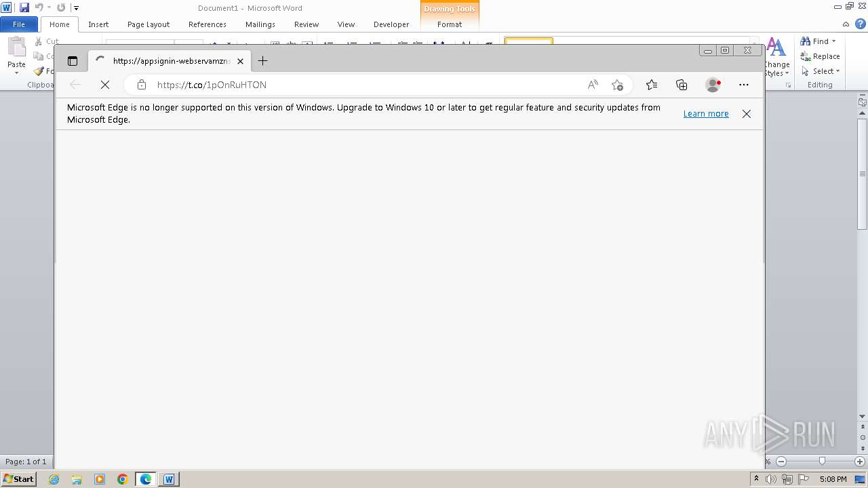Viewport: 868px width, 488px height.
Task: Open the Edge profile avatar
Action: click(x=713, y=85)
